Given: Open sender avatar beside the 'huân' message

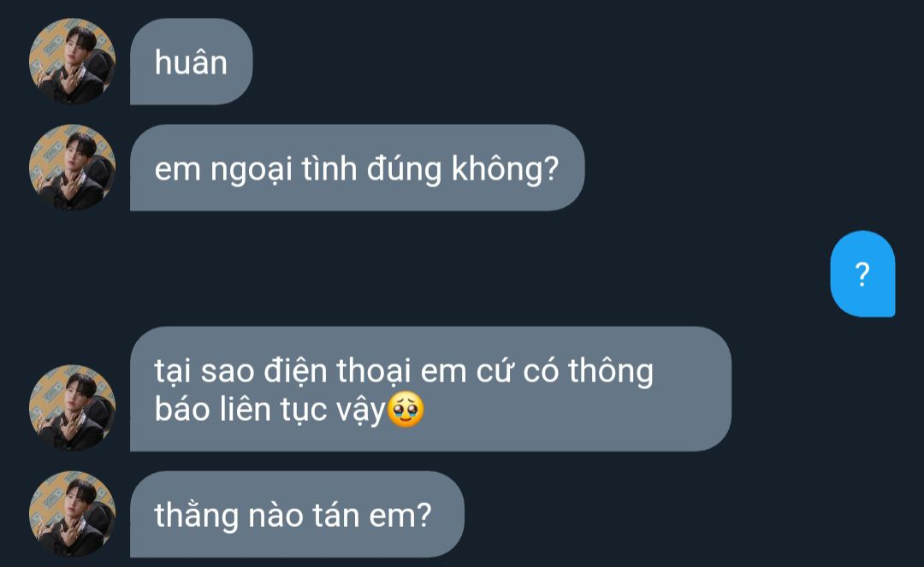Looking at the screenshot, I should click(x=72, y=62).
